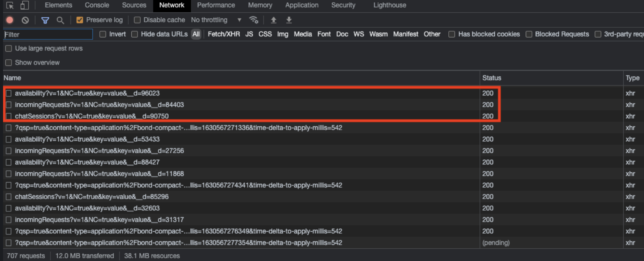Go to the Application tab
644x261 pixels.
302,5
